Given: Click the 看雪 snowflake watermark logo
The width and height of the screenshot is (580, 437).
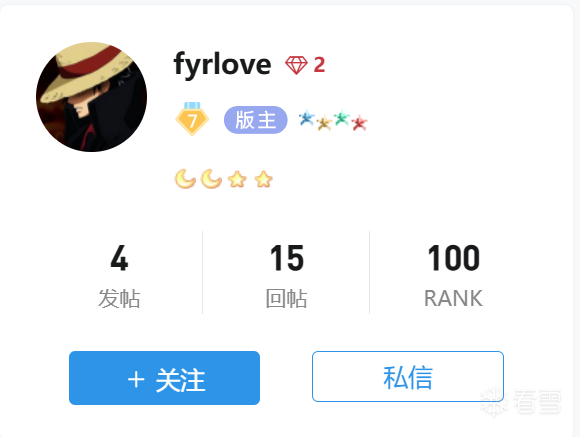Looking at the screenshot, I should (520, 401).
